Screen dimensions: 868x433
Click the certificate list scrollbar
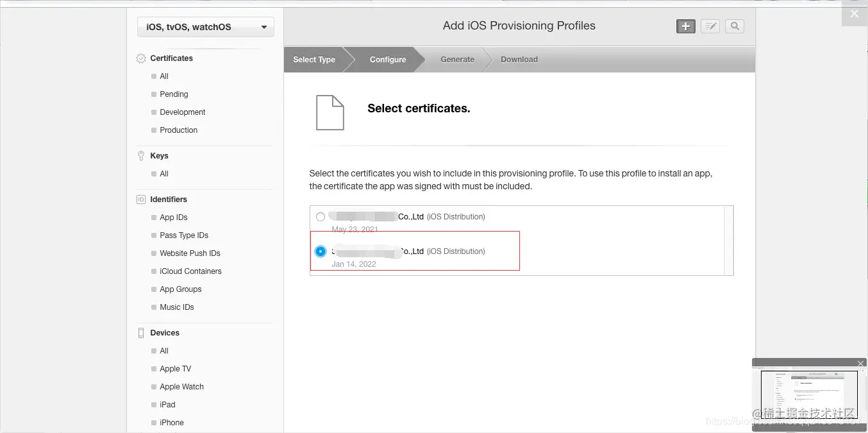pyautogui.click(x=728, y=241)
